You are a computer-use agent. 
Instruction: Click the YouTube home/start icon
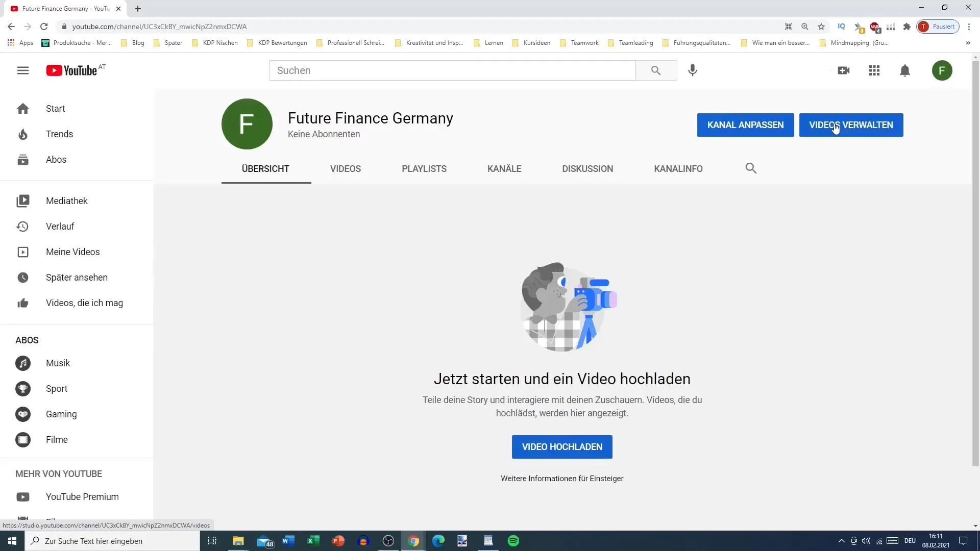click(22, 108)
